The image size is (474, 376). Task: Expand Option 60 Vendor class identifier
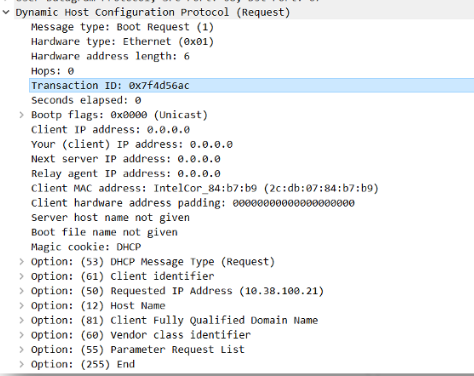pyautogui.click(x=22, y=335)
